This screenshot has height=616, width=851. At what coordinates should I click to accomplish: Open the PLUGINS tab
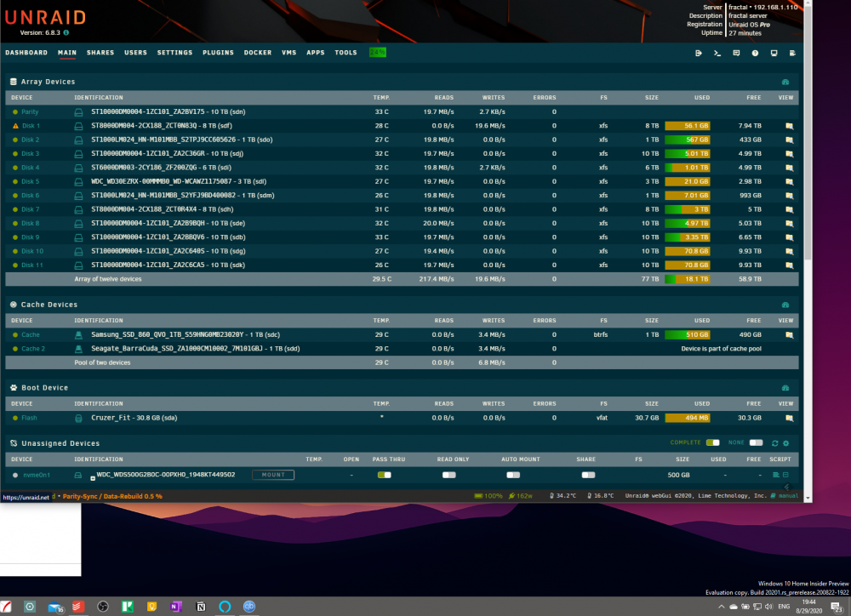(x=218, y=53)
